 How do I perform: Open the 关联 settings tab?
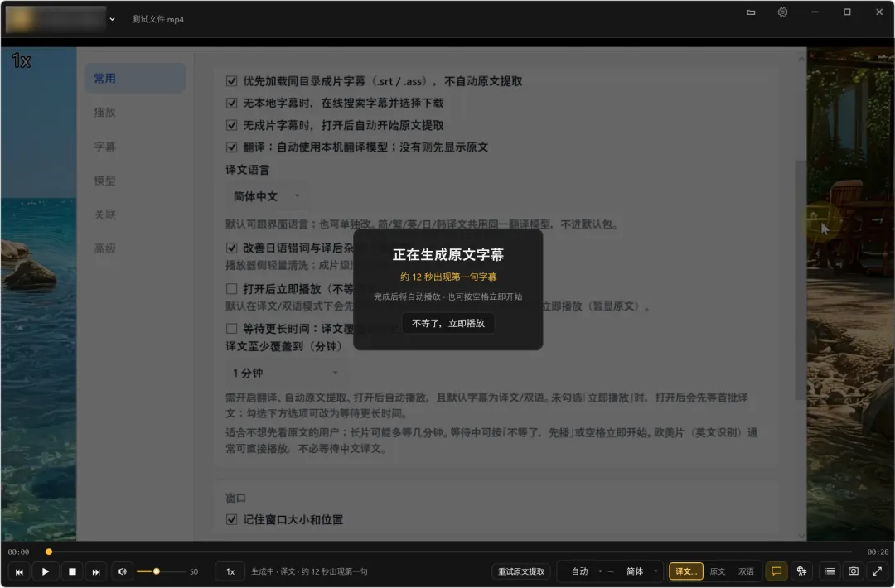135,214
